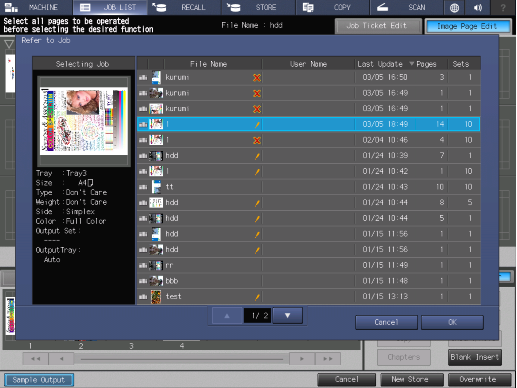Switch to the JOB LIST tab

[x=110, y=7]
